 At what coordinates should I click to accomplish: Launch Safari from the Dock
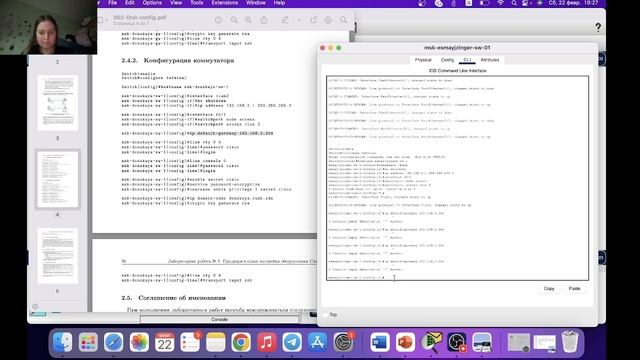[x=113, y=342]
